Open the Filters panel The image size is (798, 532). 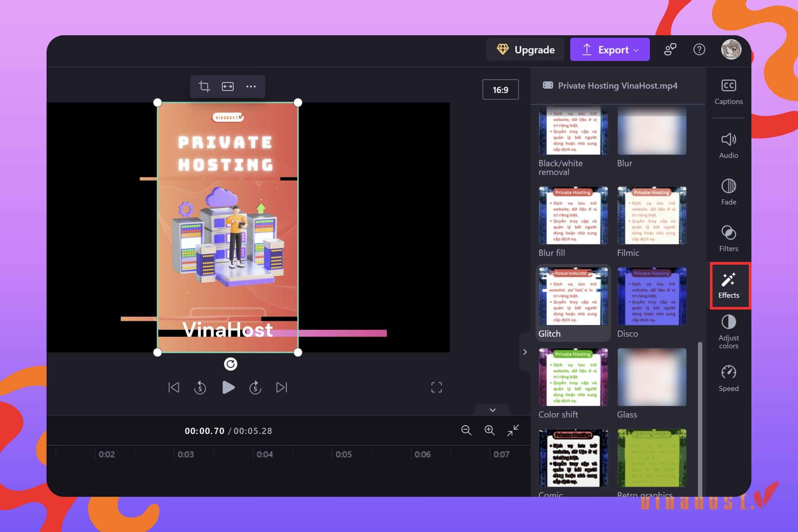(x=729, y=238)
